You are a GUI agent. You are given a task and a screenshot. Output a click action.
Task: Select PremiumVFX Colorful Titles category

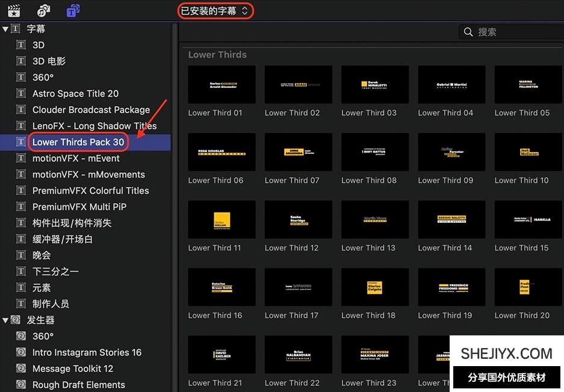[90, 191]
